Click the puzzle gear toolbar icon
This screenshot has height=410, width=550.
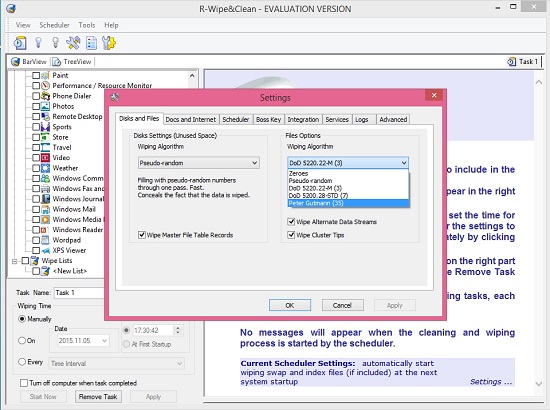tap(109, 43)
